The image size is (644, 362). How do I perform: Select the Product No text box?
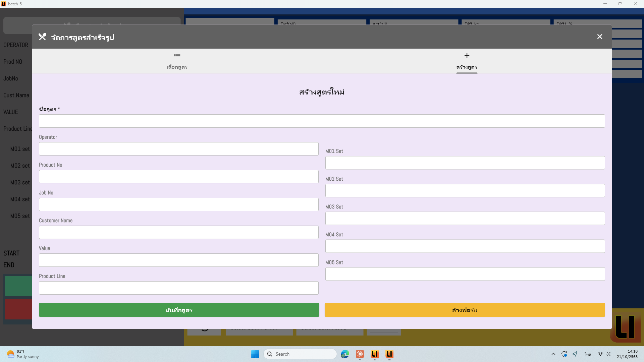[x=178, y=177]
